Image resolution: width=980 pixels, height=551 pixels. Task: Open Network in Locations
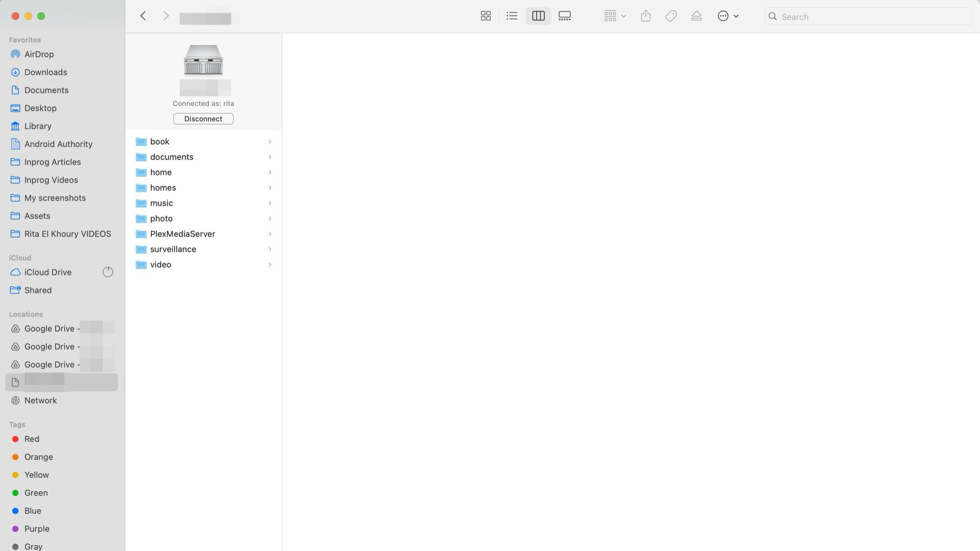tap(40, 401)
